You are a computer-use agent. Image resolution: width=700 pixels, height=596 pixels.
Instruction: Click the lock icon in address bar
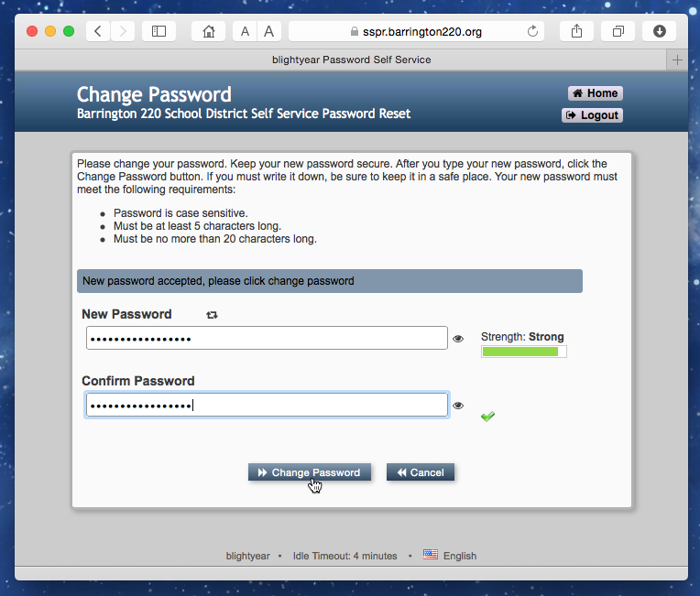[x=355, y=31]
